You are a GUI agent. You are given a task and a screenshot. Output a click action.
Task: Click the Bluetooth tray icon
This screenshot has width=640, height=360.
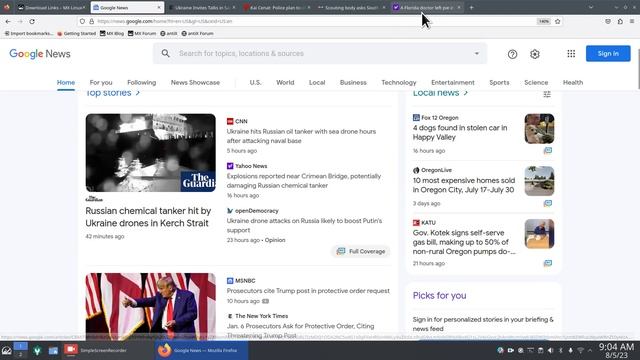tap(560, 350)
